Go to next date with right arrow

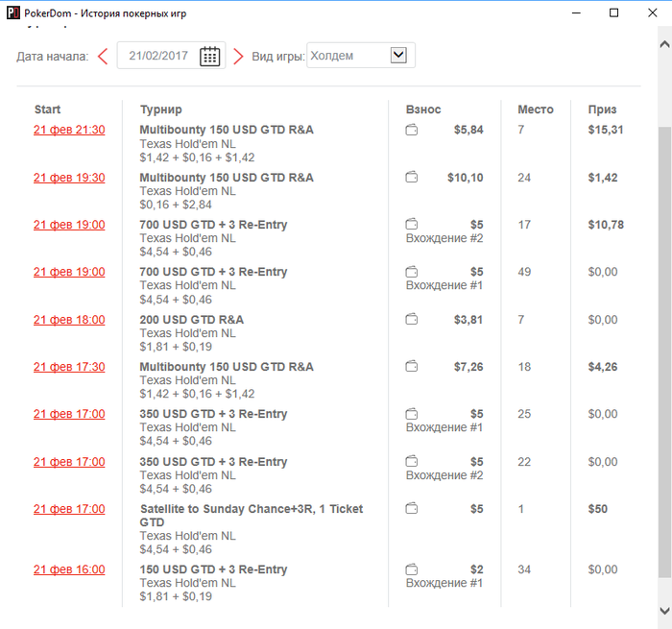pyautogui.click(x=238, y=56)
